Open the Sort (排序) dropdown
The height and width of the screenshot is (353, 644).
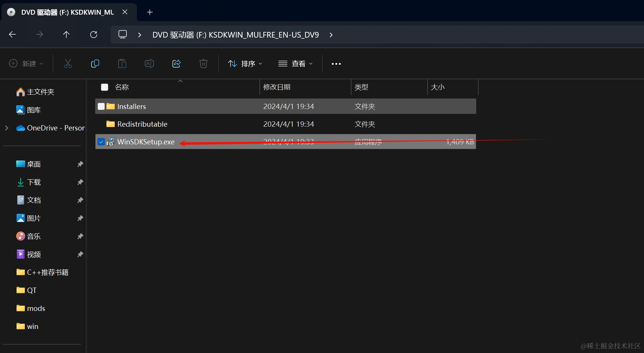point(245,64)
